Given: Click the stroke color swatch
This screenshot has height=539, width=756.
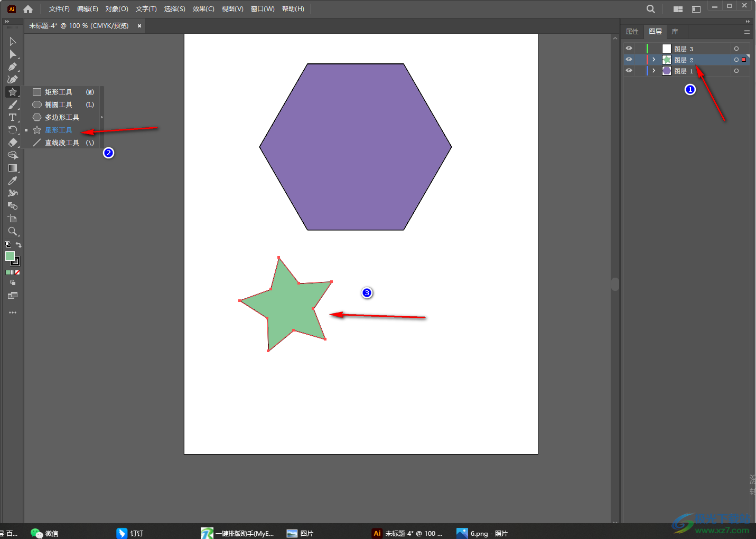Looking at the screenshot, I should point(16,261).
